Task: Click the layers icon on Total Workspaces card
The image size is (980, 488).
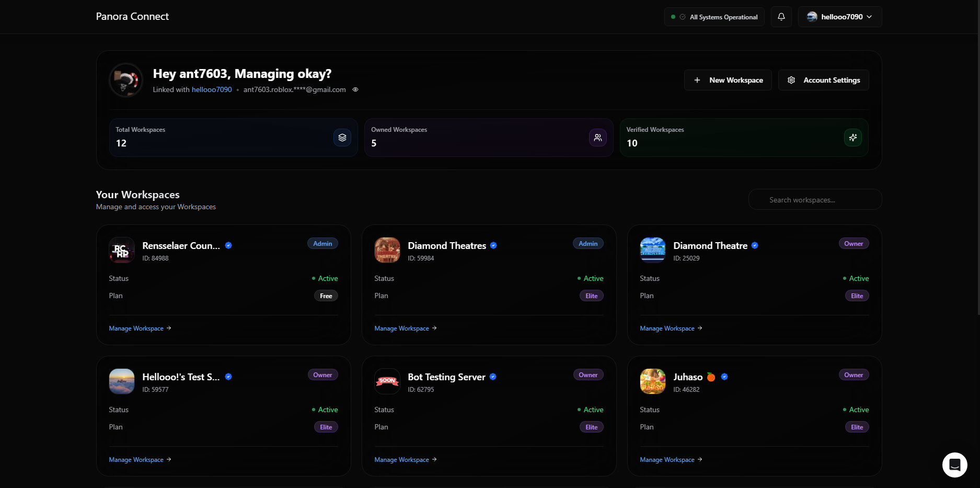Action: coord(342,137)
